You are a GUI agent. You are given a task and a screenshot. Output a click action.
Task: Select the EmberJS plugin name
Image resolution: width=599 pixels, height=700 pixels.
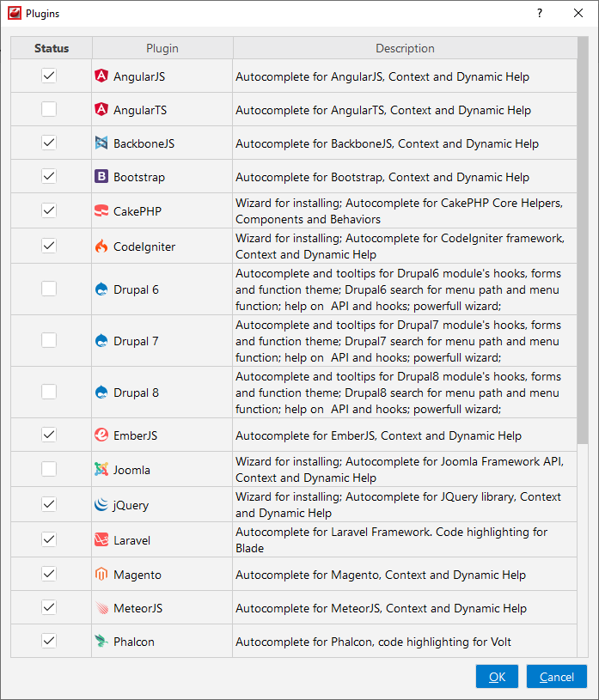pyautogui.click(x=135, y=435)
